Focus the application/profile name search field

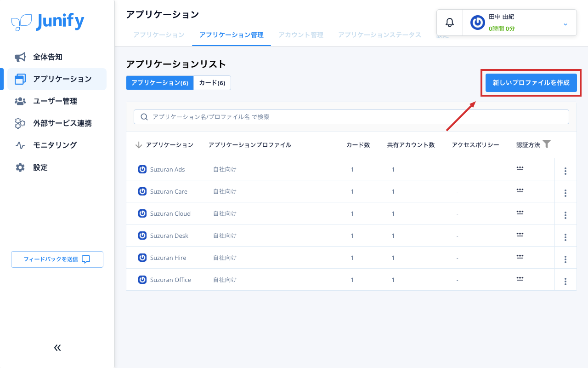(351, 117)
